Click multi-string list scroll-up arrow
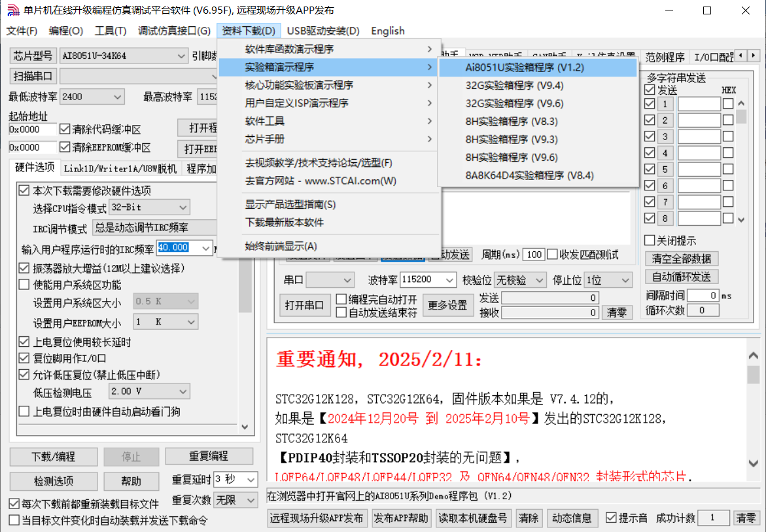Screen dimensions: 766x532 pyautogui.click(x=741, y=103)
